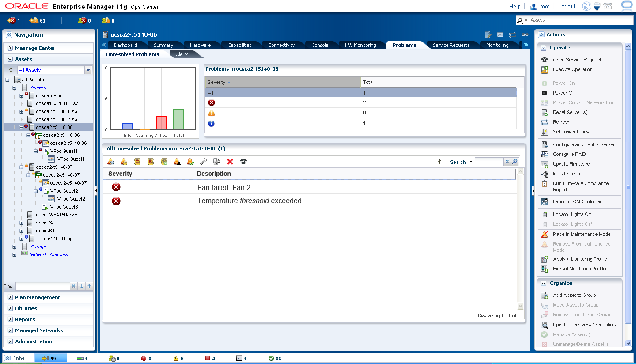Click the Logout link
636x364 pixels.
567,7
